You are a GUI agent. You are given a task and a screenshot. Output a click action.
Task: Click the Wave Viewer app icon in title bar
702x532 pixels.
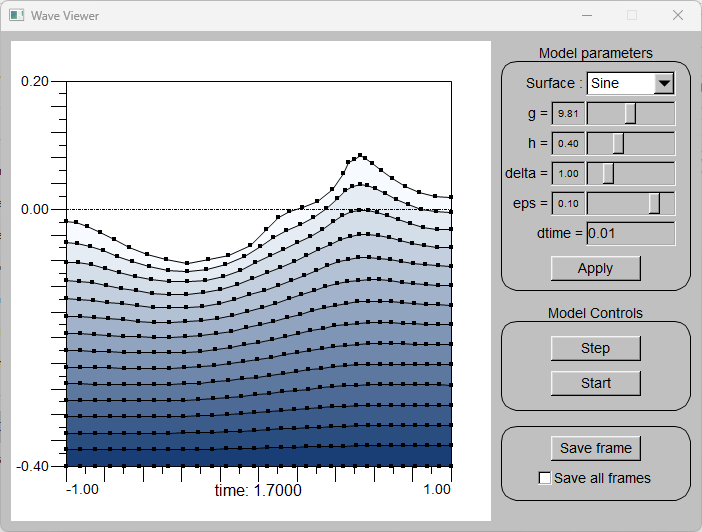(x=17, y=15)
